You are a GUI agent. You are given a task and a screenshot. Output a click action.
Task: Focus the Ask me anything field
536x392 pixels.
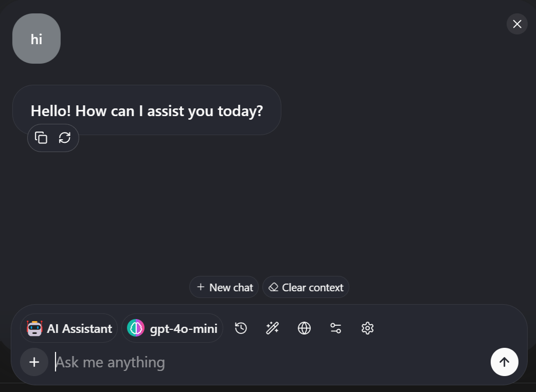pyautogui.click(x=270, y=362)
